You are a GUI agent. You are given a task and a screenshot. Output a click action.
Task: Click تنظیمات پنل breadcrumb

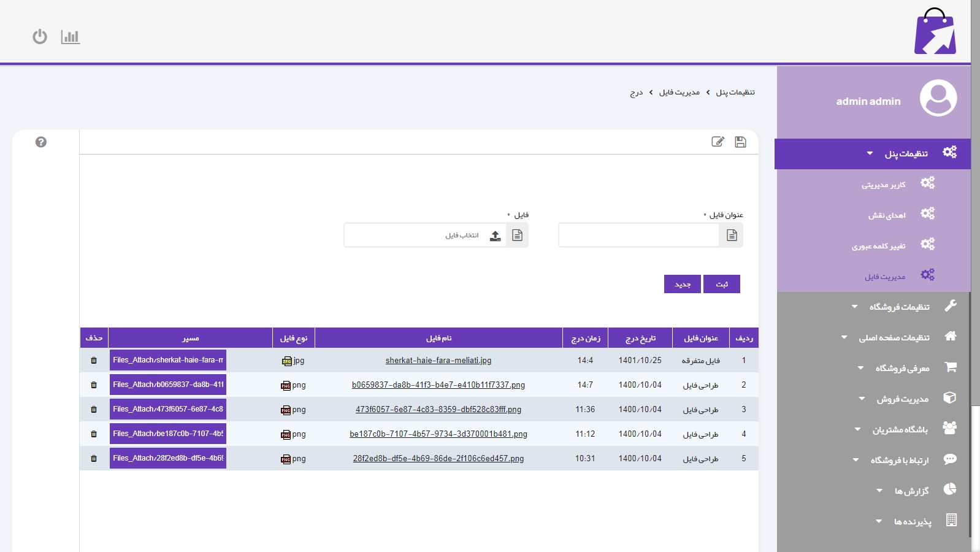tap(735, 92)
